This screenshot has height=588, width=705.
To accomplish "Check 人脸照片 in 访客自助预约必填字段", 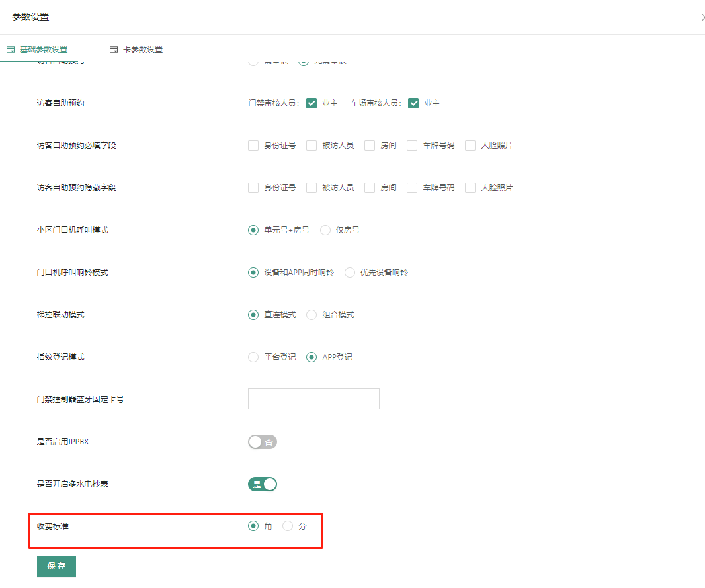I will [470, 146].
